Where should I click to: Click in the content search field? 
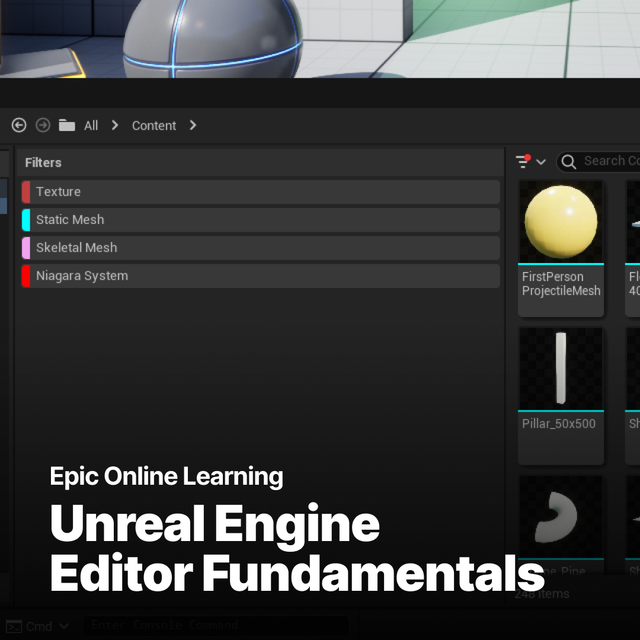click(x=610, y=161)
